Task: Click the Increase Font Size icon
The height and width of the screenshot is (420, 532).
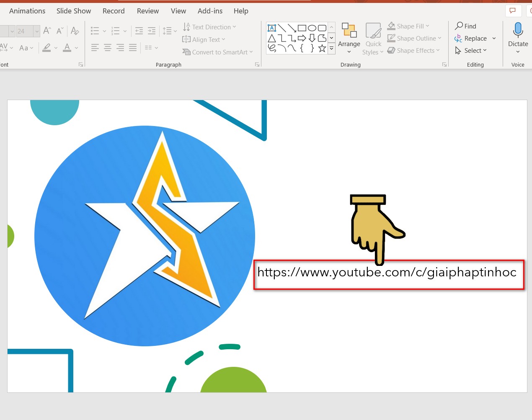Action: (47, 31)
